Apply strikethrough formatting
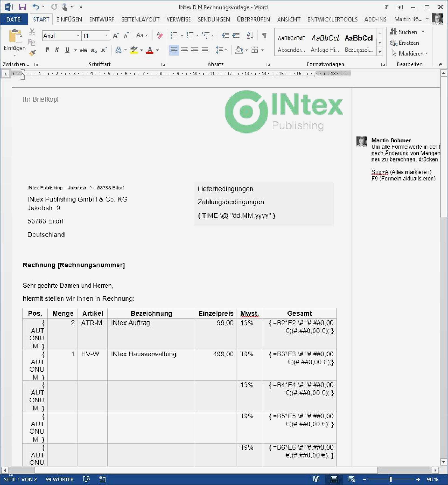 tap(83, 50)
